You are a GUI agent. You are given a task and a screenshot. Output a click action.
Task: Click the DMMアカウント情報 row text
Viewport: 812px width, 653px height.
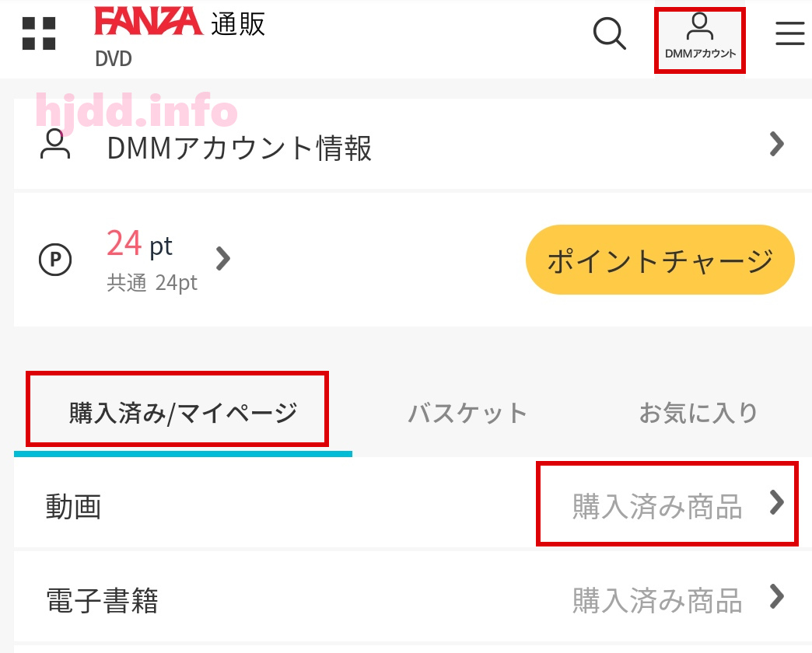click(x=240, y=148)
